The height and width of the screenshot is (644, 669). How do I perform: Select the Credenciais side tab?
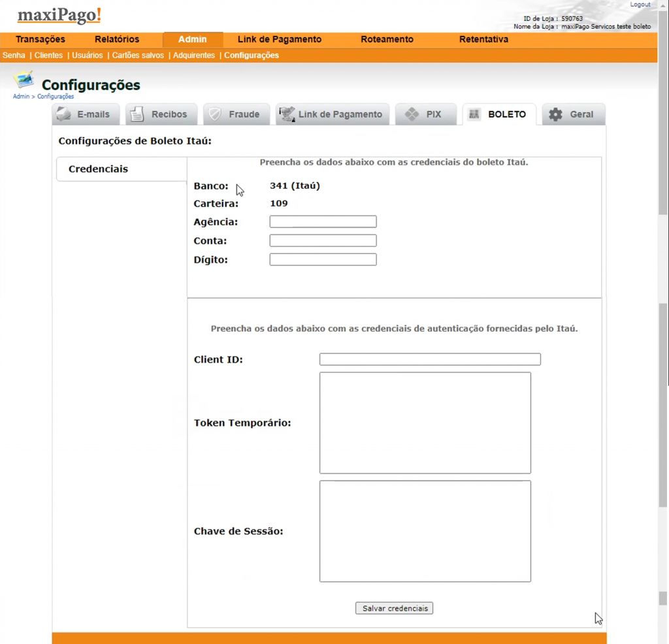(122, 169)
